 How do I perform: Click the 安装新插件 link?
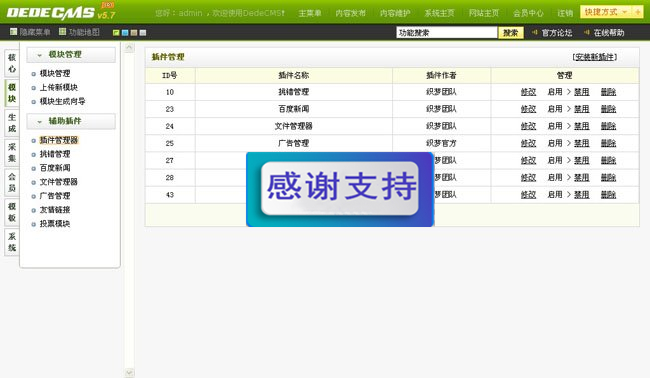click(x=595, y=57)
